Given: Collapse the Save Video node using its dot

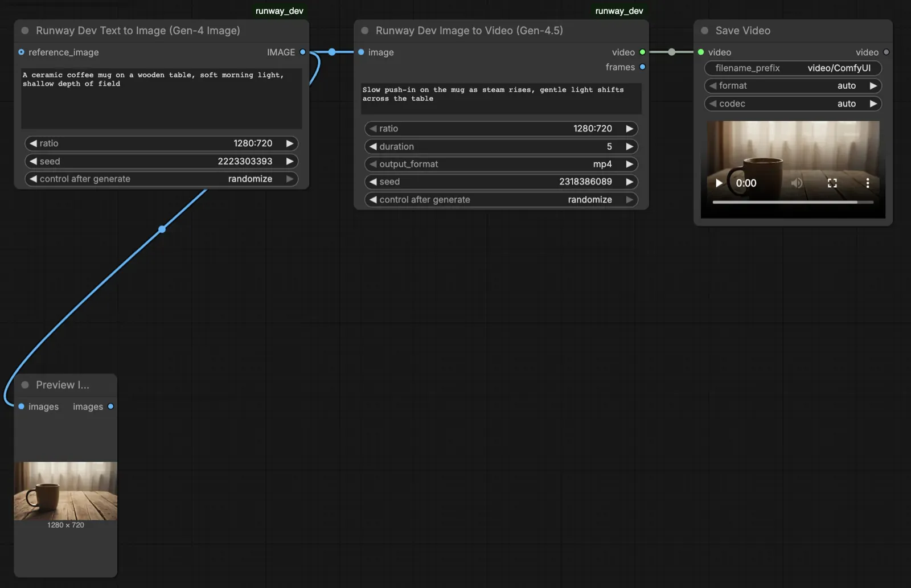Looking at the screenshot, I should 705,31.
